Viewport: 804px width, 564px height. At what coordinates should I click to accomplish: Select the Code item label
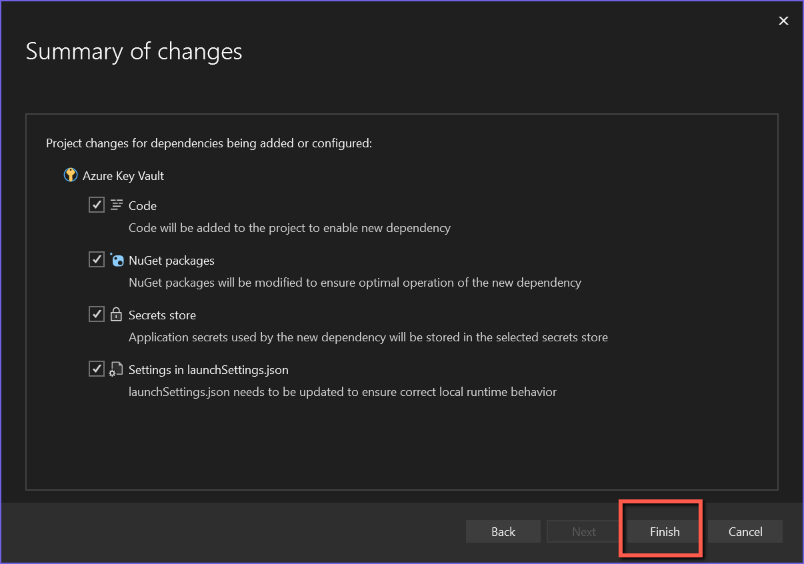click(143, 206)
